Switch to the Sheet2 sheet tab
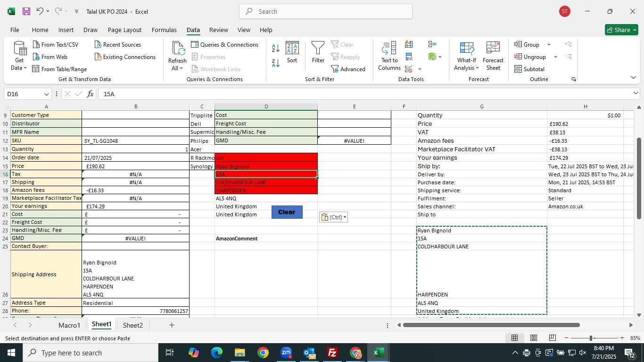The width and height of the screenshot is (644, 362). (133, 325)
